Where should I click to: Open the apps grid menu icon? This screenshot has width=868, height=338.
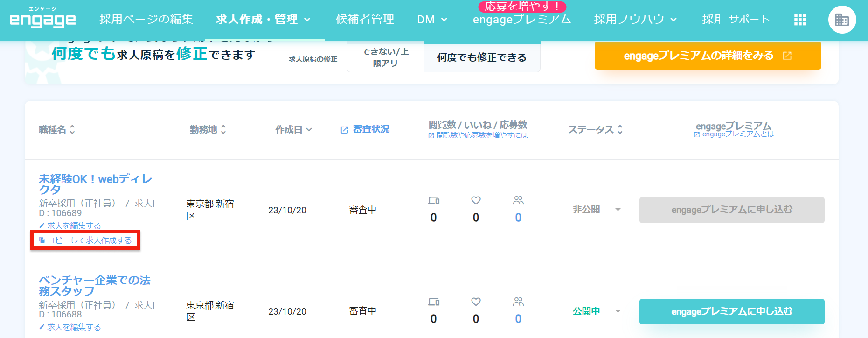tap(800, 20)
